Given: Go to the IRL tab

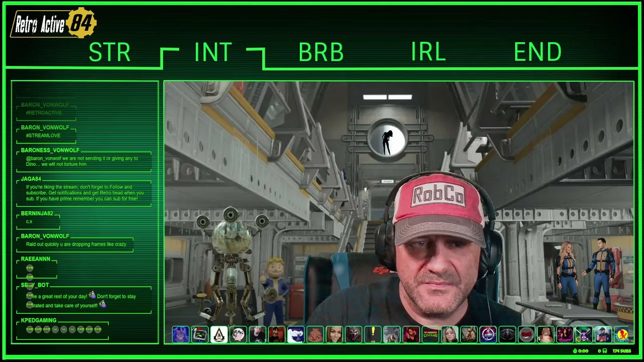Looking at the screenshot, I should [428, 52].
